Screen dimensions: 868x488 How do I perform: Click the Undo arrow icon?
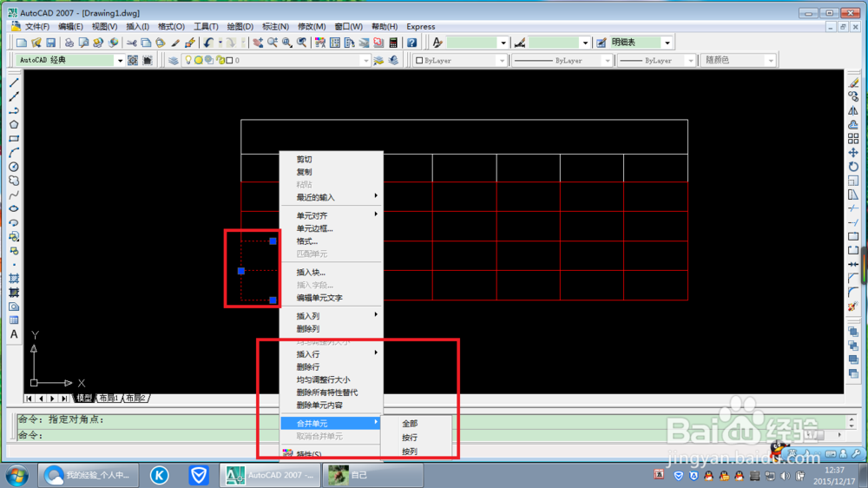coord(208,43)
